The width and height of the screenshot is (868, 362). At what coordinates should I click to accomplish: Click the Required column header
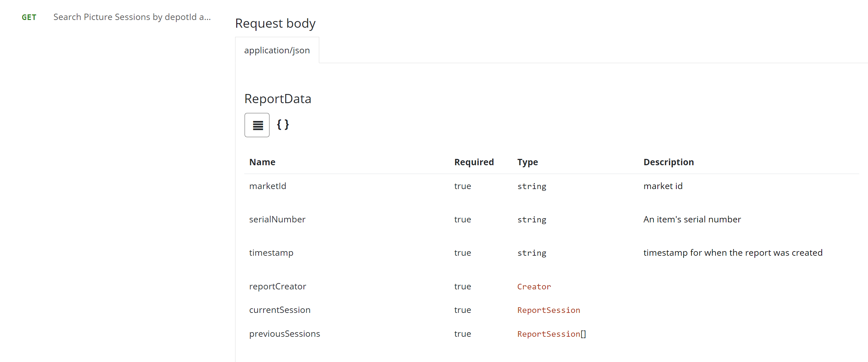point(474,162)
